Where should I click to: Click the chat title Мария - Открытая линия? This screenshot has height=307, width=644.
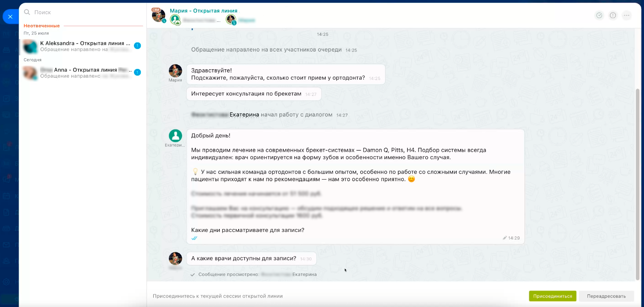coord(203,11)
